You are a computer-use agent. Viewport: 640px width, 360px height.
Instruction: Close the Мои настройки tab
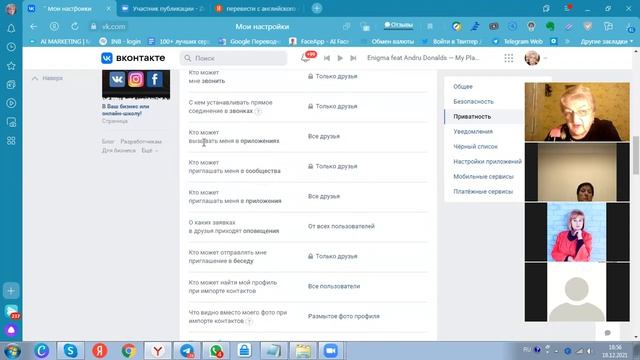click(x=108, y=9)
